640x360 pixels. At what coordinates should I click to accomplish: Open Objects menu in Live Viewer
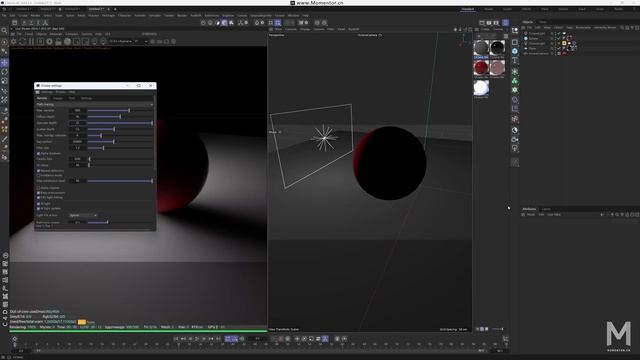coord(42,34)
